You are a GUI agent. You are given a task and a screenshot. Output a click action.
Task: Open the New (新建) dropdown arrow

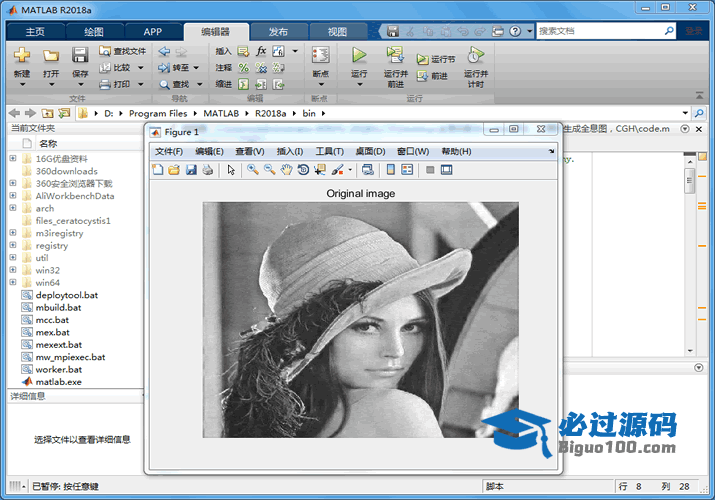(22, 84)
